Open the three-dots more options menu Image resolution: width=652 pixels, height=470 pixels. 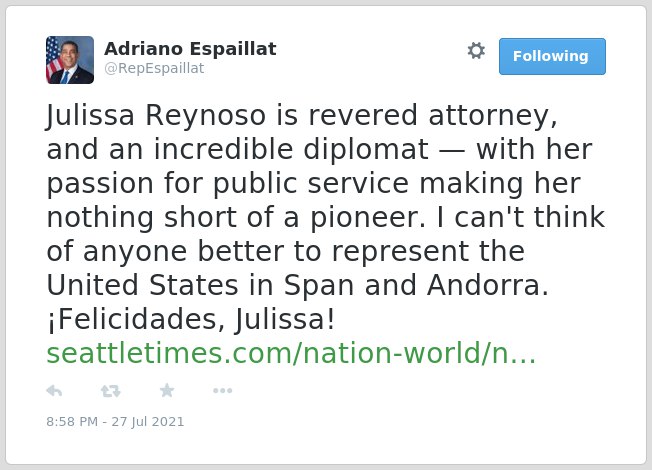click(x=222, y=391)
